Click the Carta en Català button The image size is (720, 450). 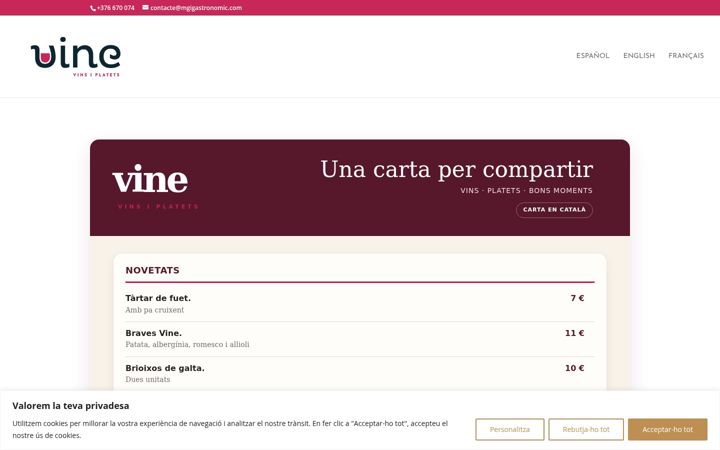point(554,210)
